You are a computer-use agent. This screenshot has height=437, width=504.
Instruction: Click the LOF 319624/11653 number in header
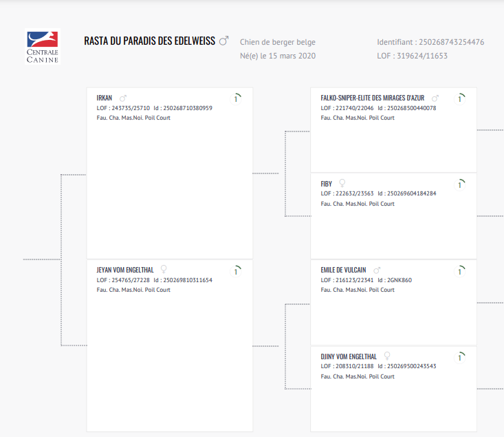[x=412, y=56]
